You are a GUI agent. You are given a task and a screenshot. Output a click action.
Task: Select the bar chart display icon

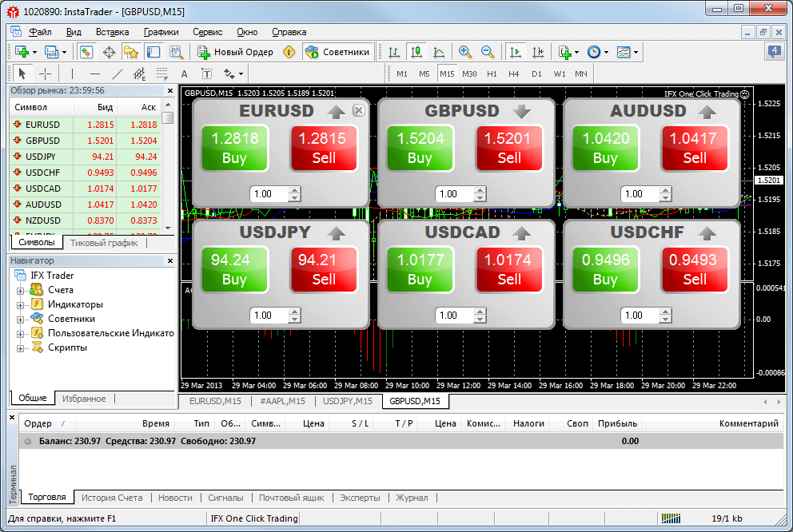tap(394, 52)
